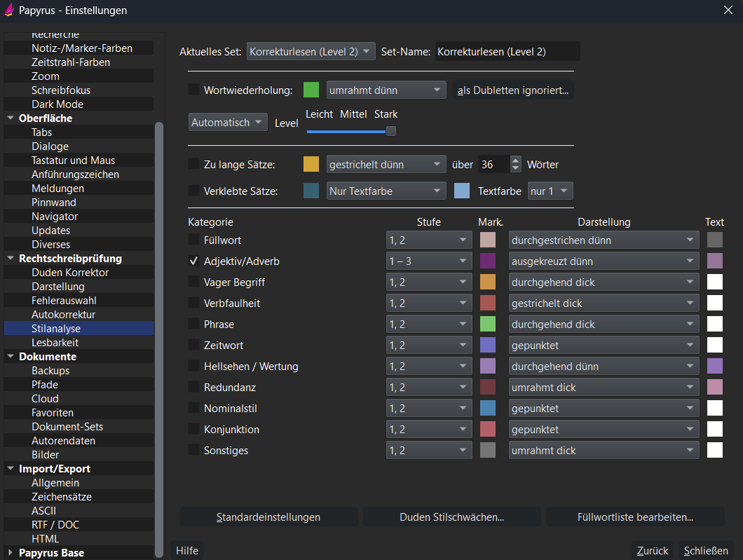Open the Aktuelles Set dropdown

(311, 52)
